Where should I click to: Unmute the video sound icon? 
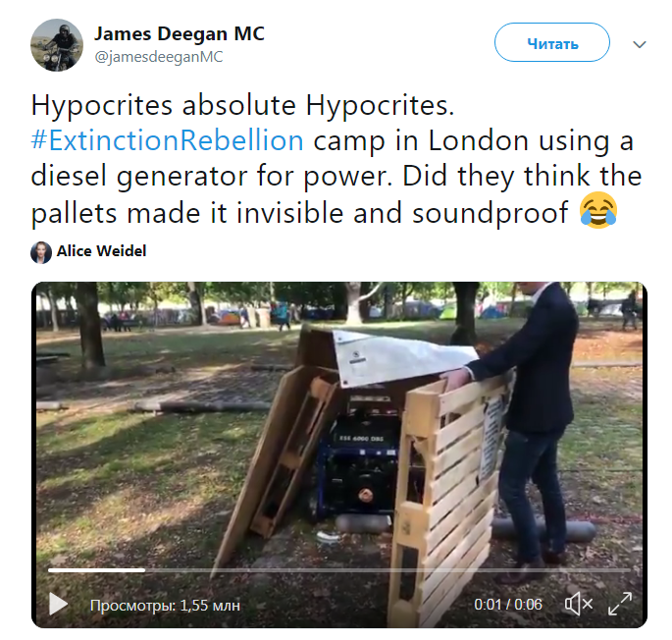point(579,604)
